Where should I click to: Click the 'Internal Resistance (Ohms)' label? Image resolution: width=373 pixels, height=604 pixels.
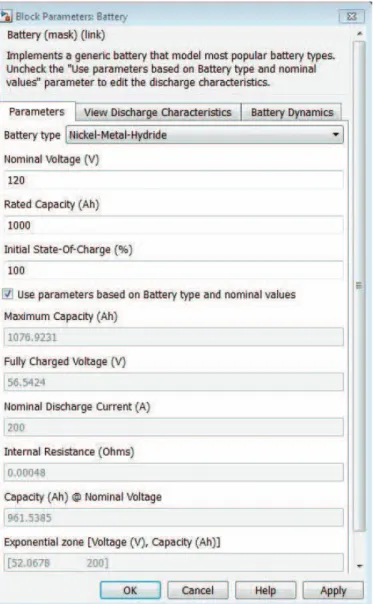69,451
